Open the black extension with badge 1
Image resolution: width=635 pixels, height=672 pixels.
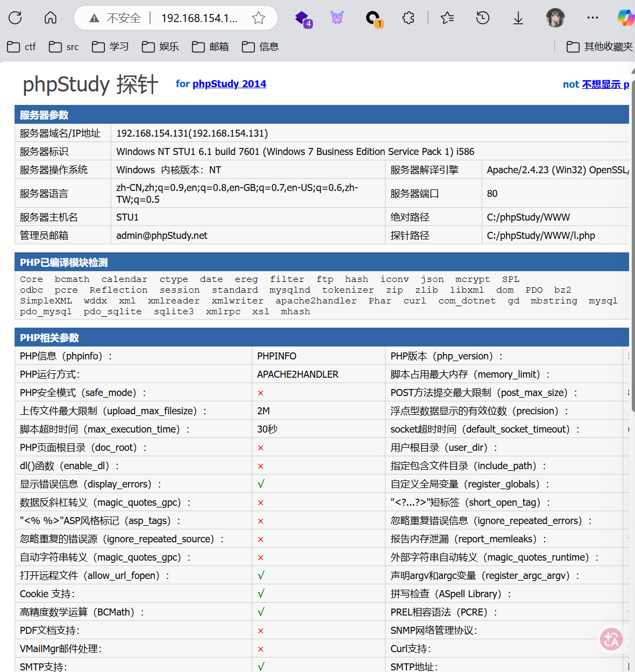point(373,18)
